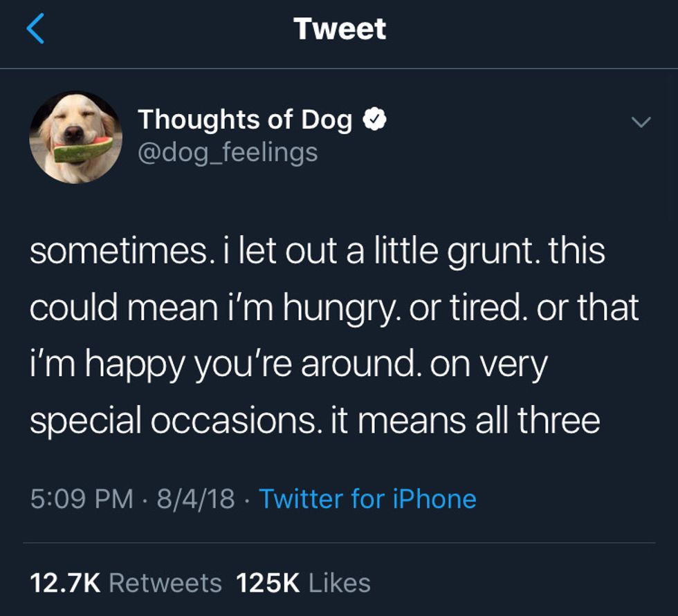Click the 5:09 PM timestamp
Image resolution: width=678 pixels, height=616 pixels.
(82, 498)
